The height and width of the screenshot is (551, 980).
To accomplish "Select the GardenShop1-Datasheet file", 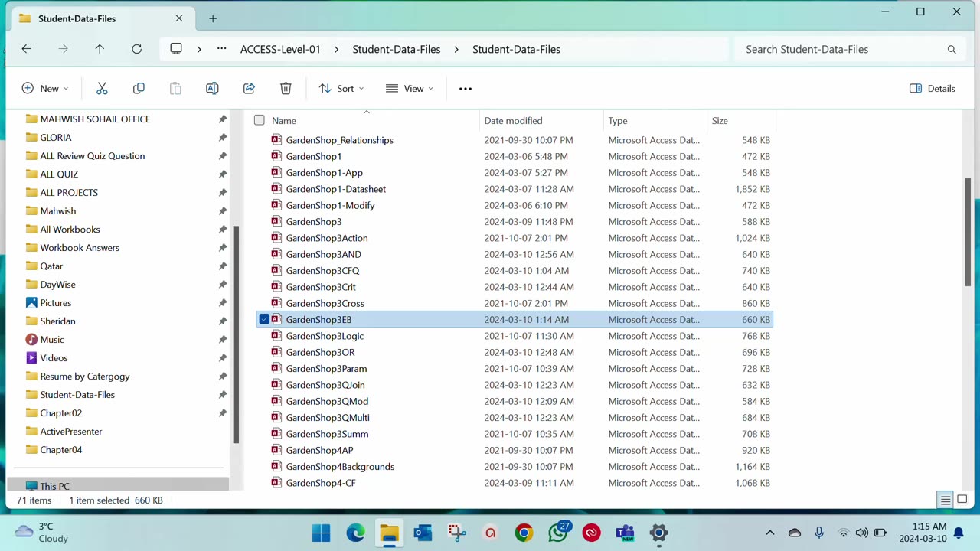I will coord(335,189).
